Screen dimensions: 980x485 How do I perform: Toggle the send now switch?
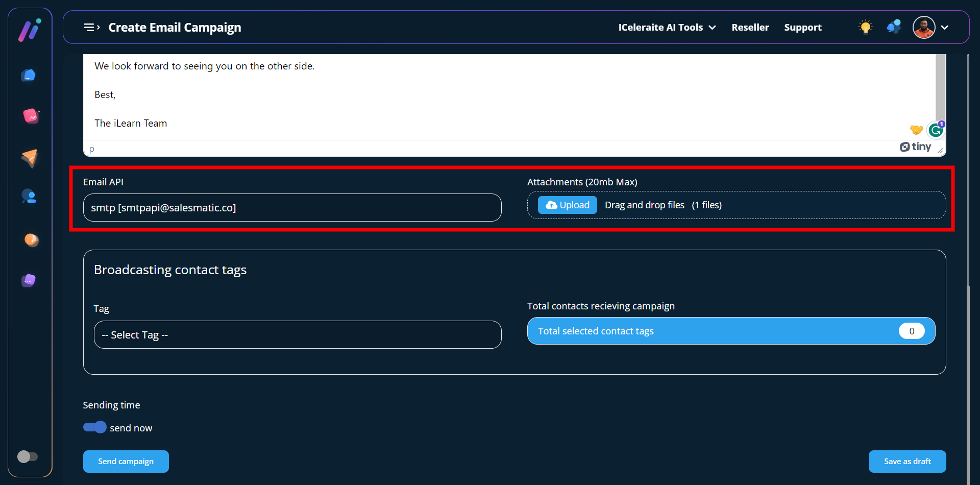[95, 427]
